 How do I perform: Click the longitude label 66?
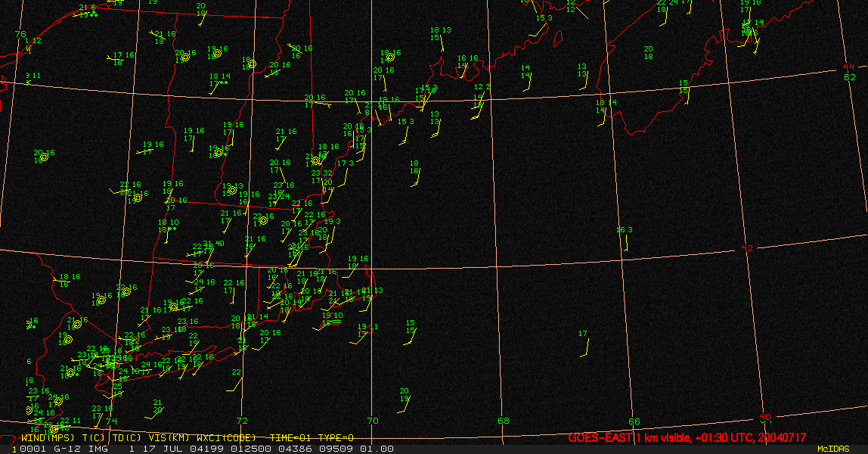pyautogui.click(x=634, y=421)
